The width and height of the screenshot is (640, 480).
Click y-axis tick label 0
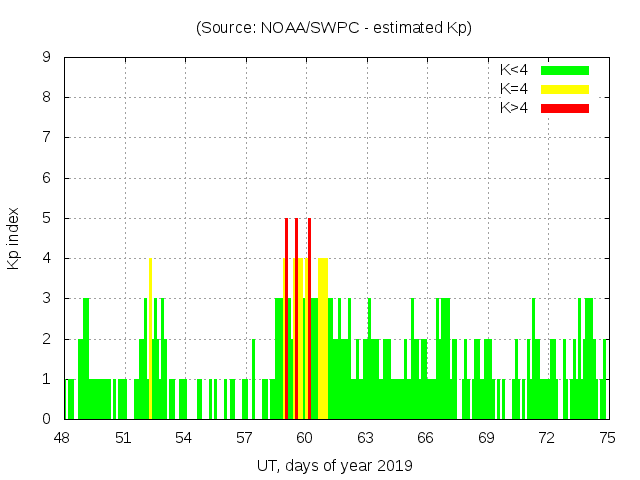[47, 419]
